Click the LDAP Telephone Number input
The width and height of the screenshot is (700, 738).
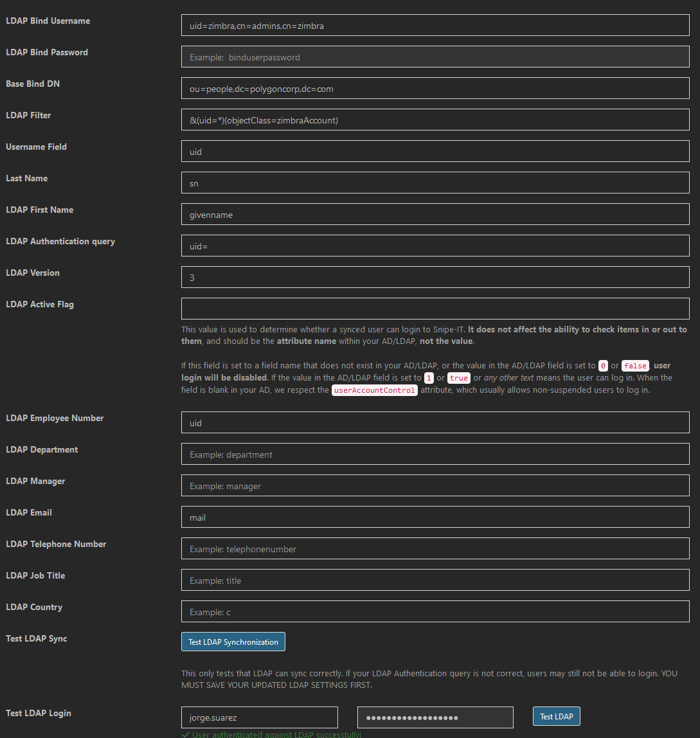tap(435, 548)
